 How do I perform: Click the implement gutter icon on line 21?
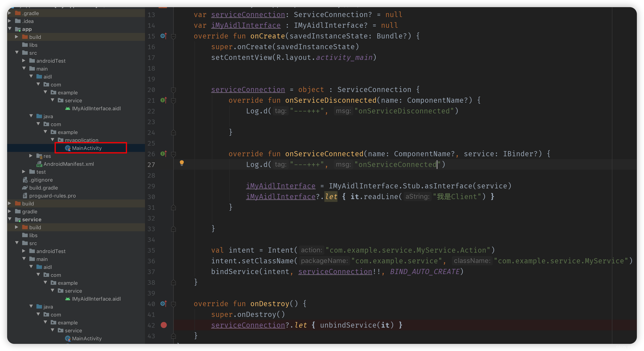(x=164, y=100)
